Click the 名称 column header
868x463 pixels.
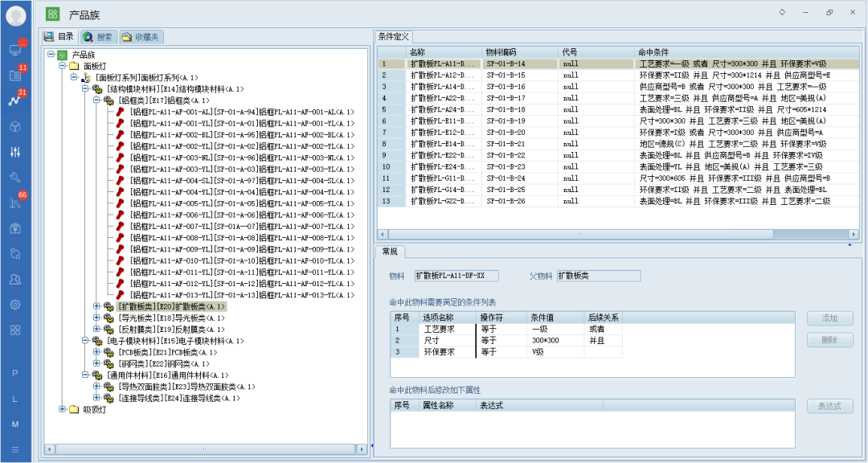(444, 52)
